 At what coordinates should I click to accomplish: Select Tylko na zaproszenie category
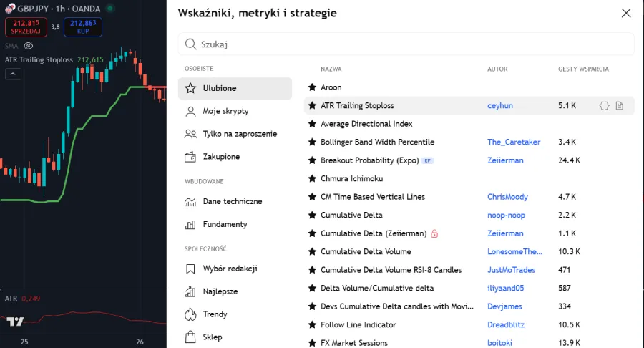click(235, 134)
